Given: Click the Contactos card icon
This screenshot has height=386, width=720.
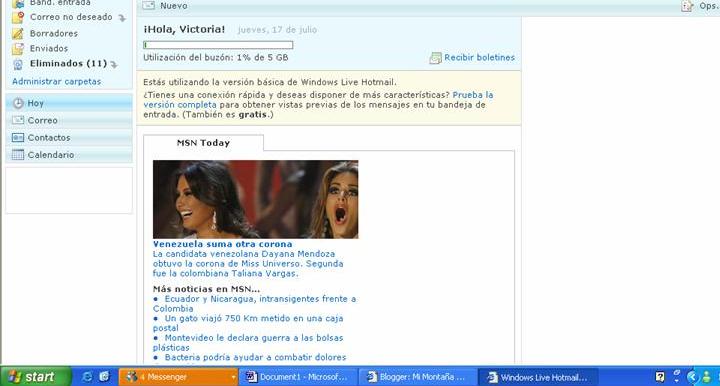Looking at the screenshot, I should 18,137.
